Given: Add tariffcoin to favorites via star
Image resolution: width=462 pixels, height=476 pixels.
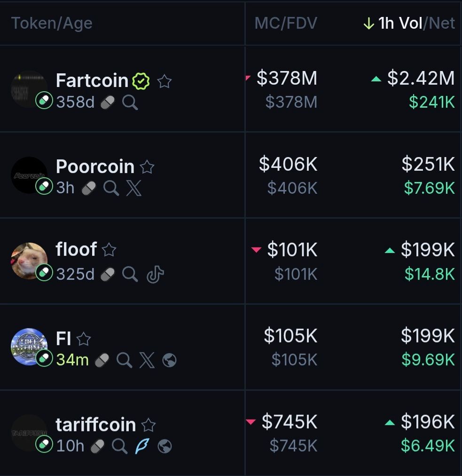Looking at the screenshot, I should coord(149,425).
